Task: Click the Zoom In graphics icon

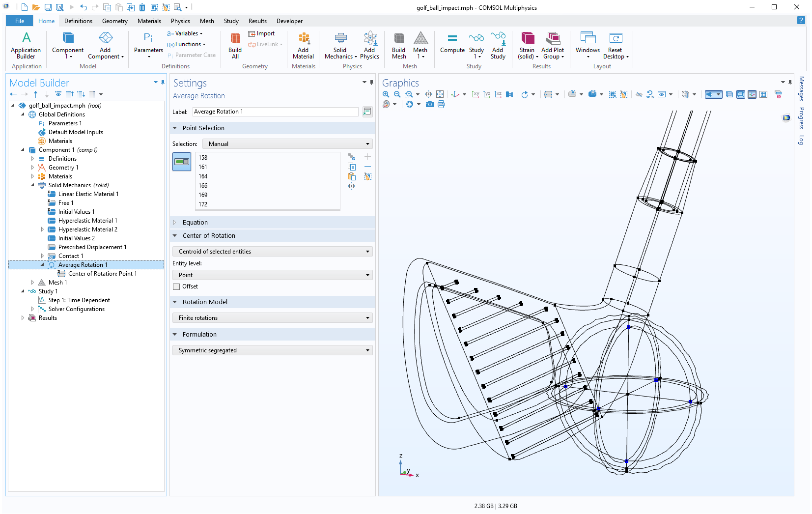Action: click(386, 94)
